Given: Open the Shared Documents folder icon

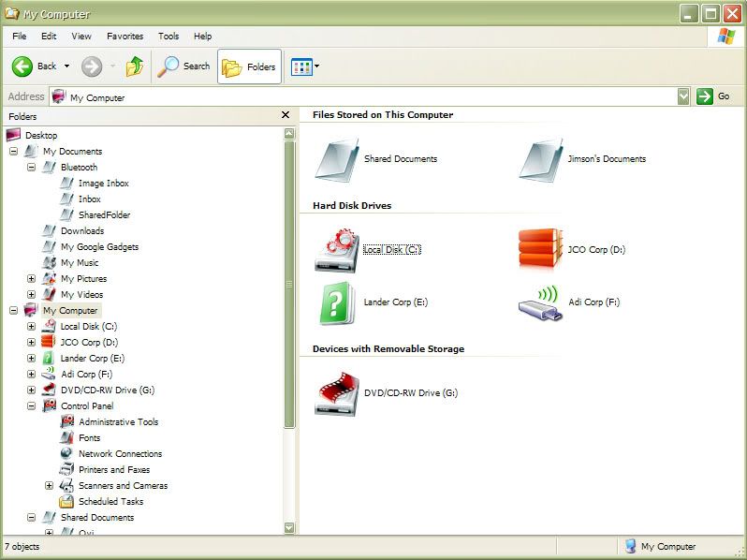Looking at the screenshot, I should (x=337, y=159).
